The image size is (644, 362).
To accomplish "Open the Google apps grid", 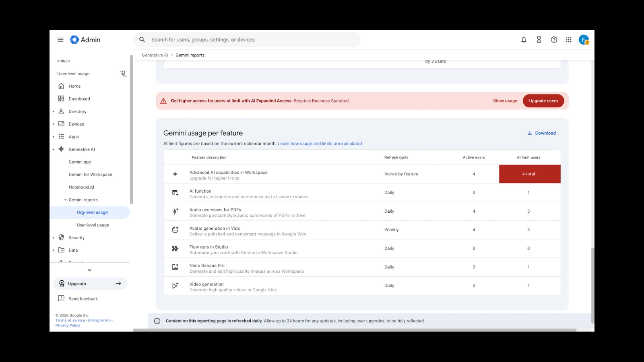I will tap(569, 40).
